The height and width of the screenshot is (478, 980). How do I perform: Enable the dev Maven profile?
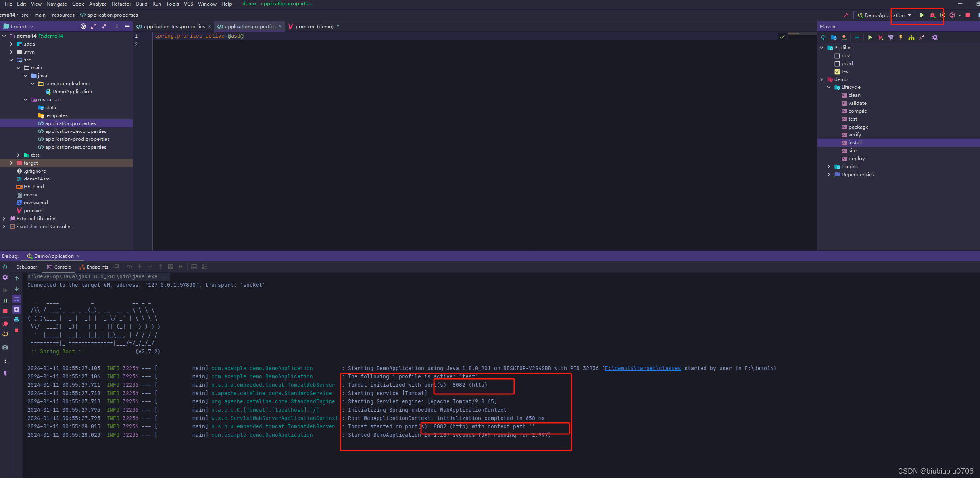pyautogui.click(x=836, y=55)
